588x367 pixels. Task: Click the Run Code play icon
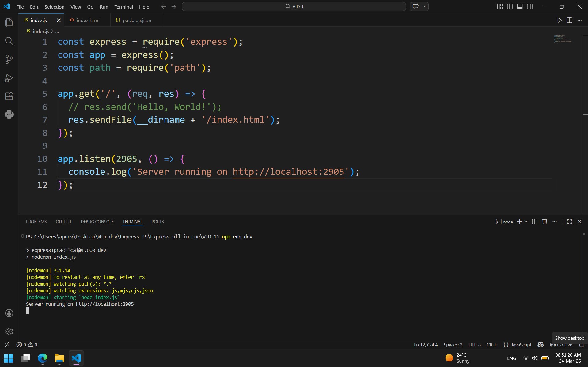point(560,20)
